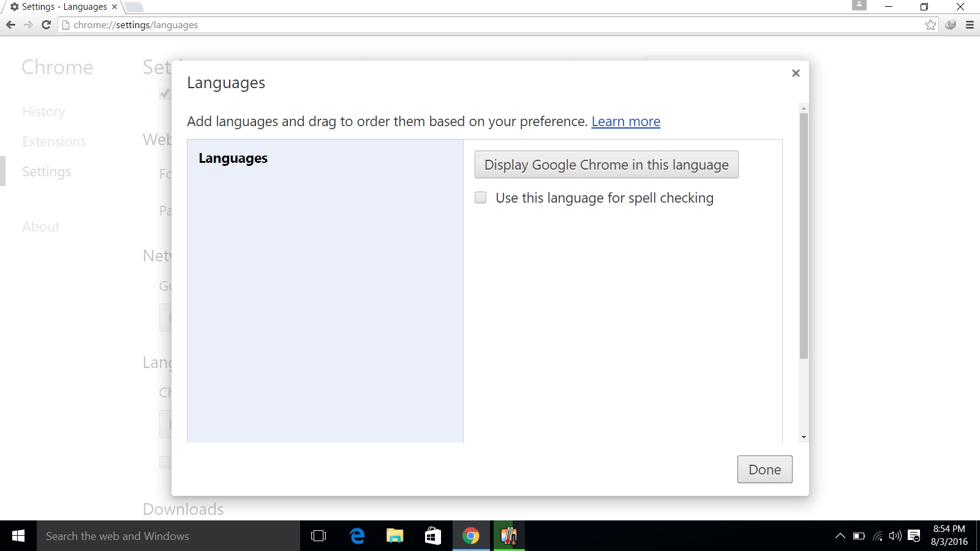
Task: Restore down the Chrome window
Action: [924, 7]
